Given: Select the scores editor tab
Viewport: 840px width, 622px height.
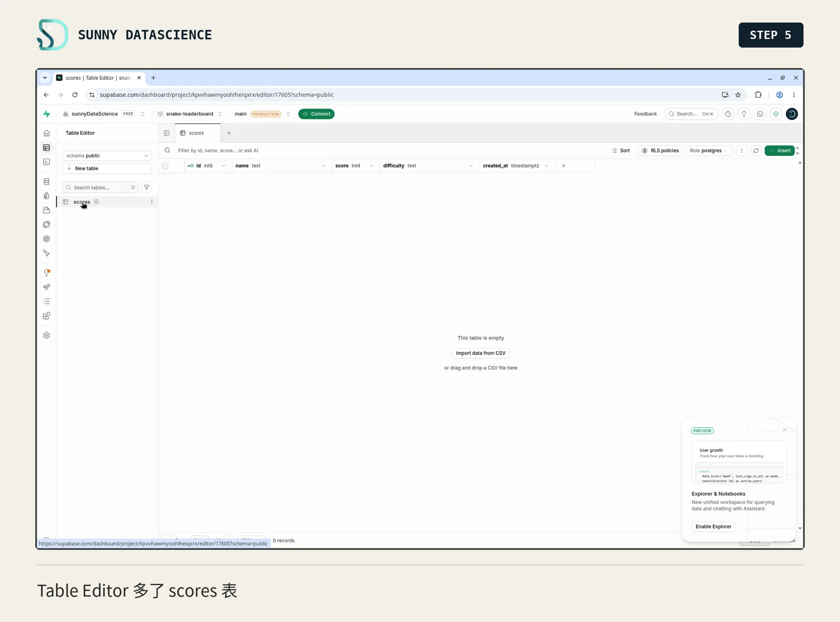Looking at the screenshot, I should tap(197, 133).
